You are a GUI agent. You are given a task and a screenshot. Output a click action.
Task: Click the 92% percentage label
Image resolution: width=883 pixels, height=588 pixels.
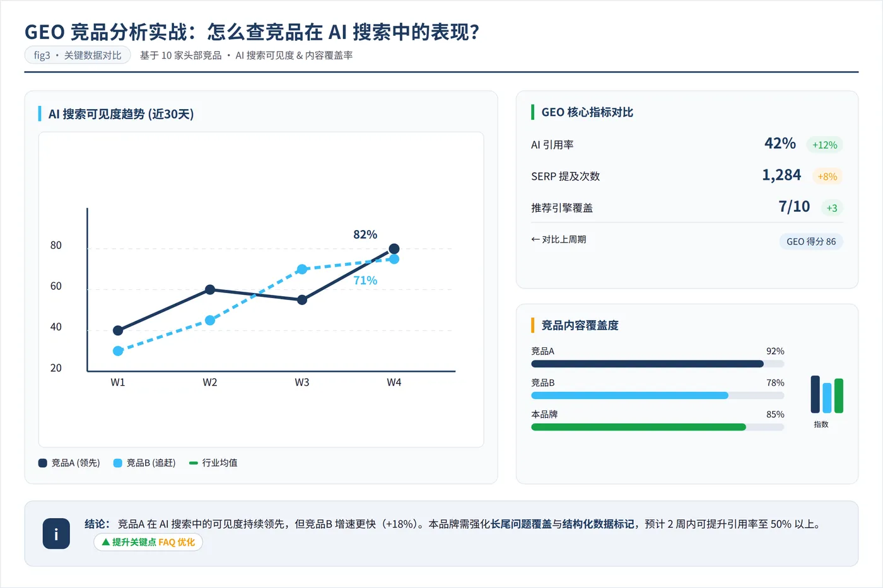click(775, 351)
